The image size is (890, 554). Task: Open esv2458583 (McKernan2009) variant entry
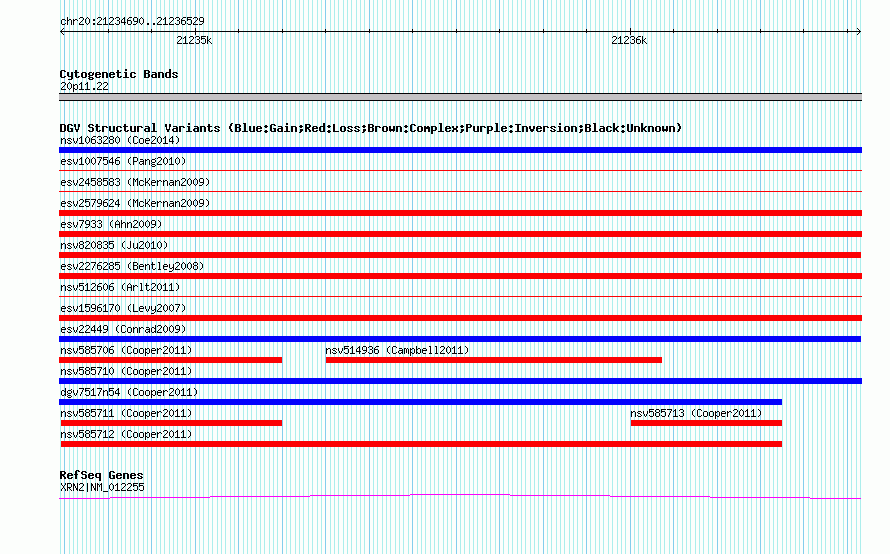(135, 182)
